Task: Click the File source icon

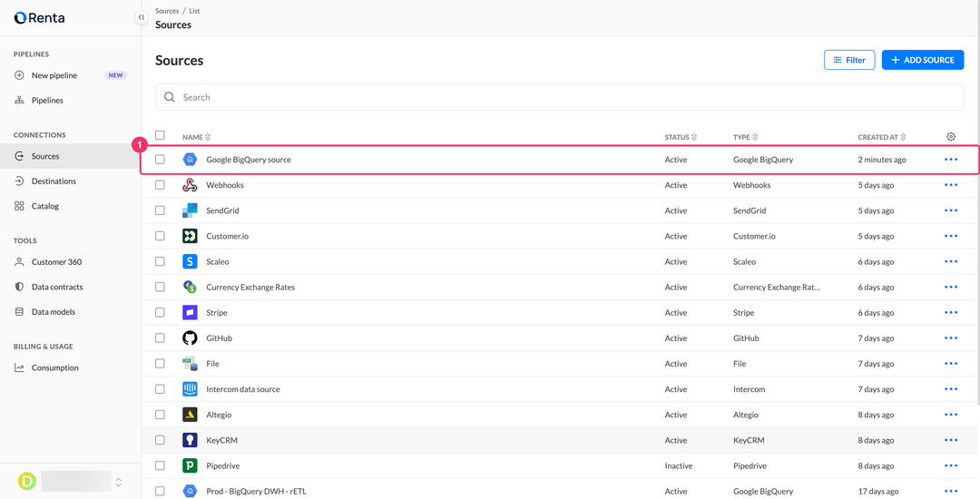Action: [x=190, y=364]
